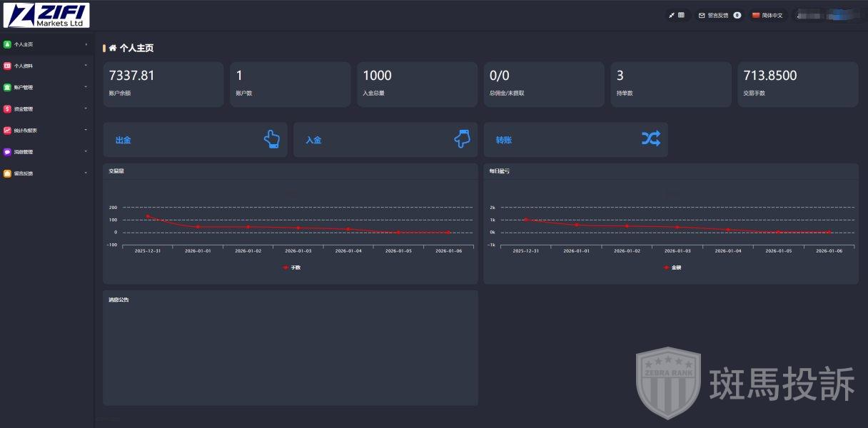Click the 出金 withdrawal button
The height and width of the screenshot is (428, 868).
(195, 140)
